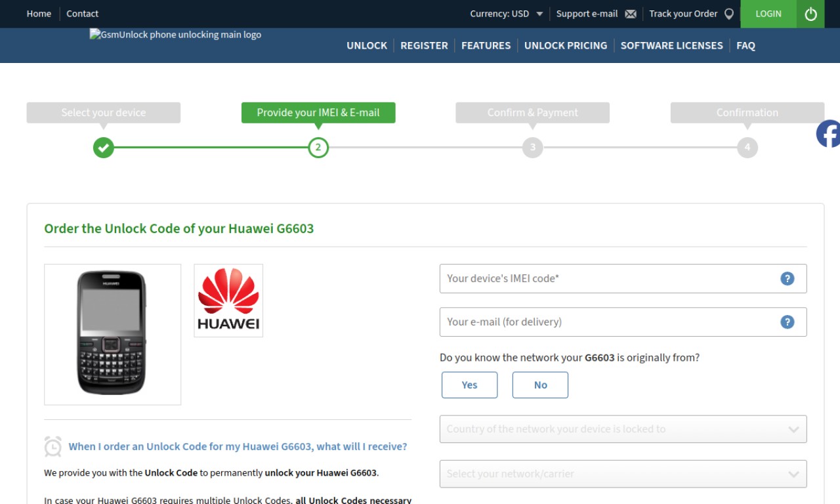The height and width of the screenshot is (504, 840).
Task: Click the Track your Order location pin icon
Action: [x=728, y=14]
